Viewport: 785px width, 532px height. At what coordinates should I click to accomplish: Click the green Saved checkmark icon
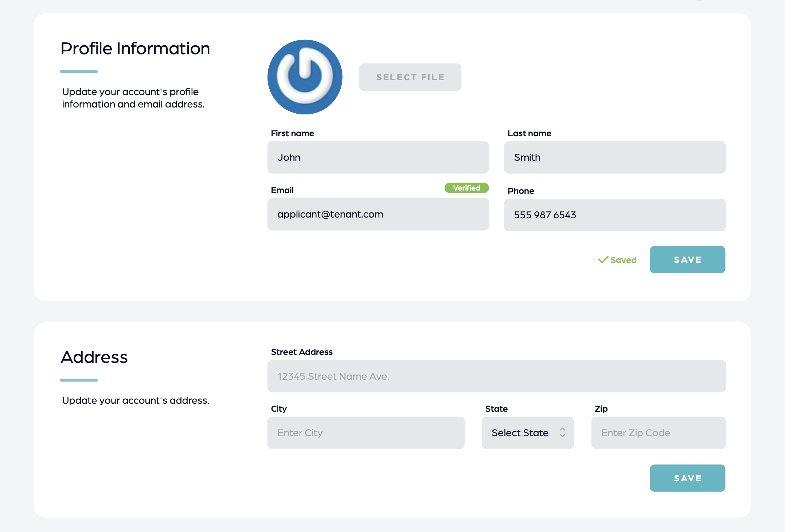(x=603, y=260)
